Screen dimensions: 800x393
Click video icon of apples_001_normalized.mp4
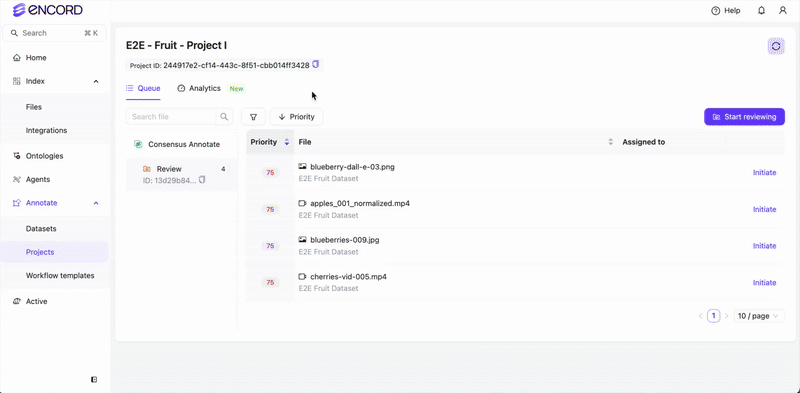(303, 203)
